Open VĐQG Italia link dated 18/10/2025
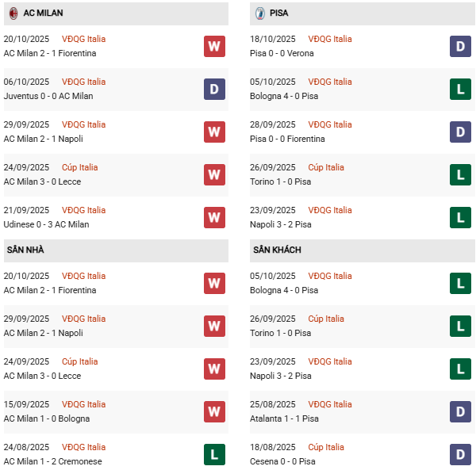The height and width of the screenshot is (470, 476). (330, 39)
